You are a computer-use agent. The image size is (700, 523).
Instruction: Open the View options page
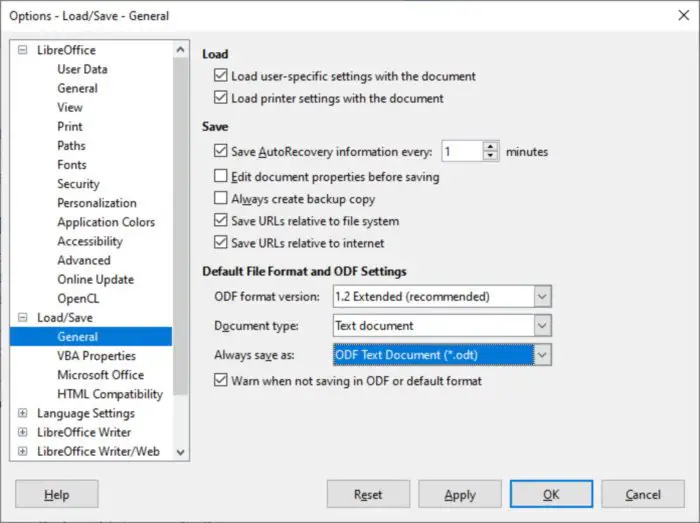point(70,108)
